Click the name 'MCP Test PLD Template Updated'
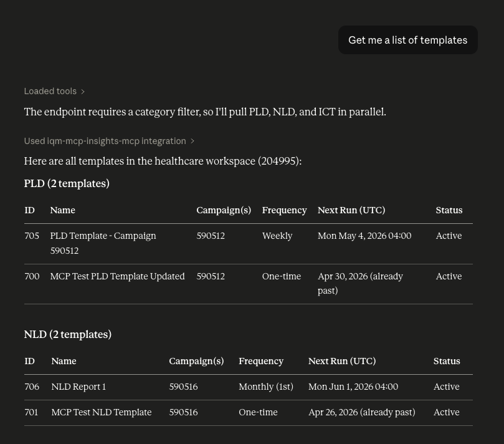Viewport: 504px width, 444px height. click(117, 276)
